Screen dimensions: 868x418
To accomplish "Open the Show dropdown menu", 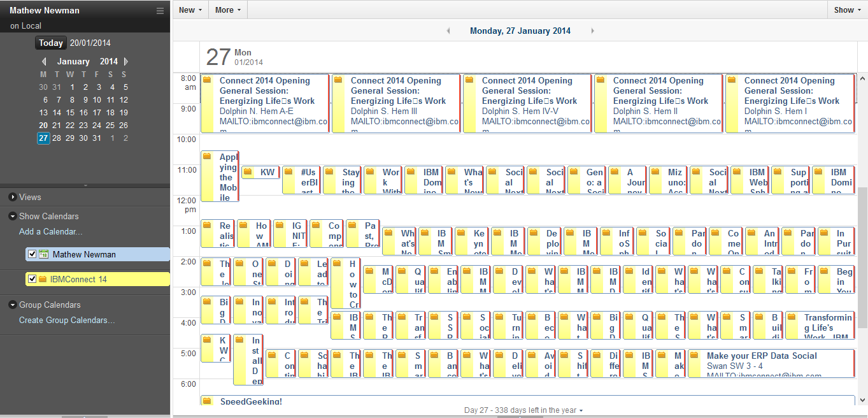I will [847, 10].
